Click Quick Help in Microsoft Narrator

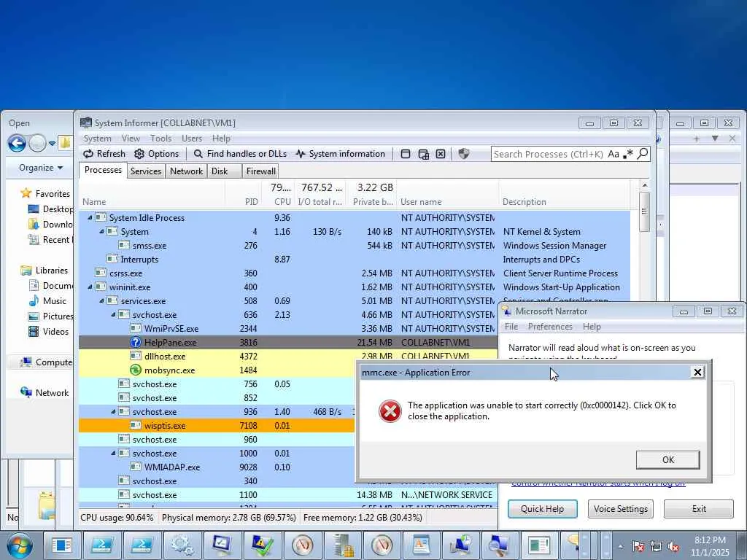pos(542,508)
